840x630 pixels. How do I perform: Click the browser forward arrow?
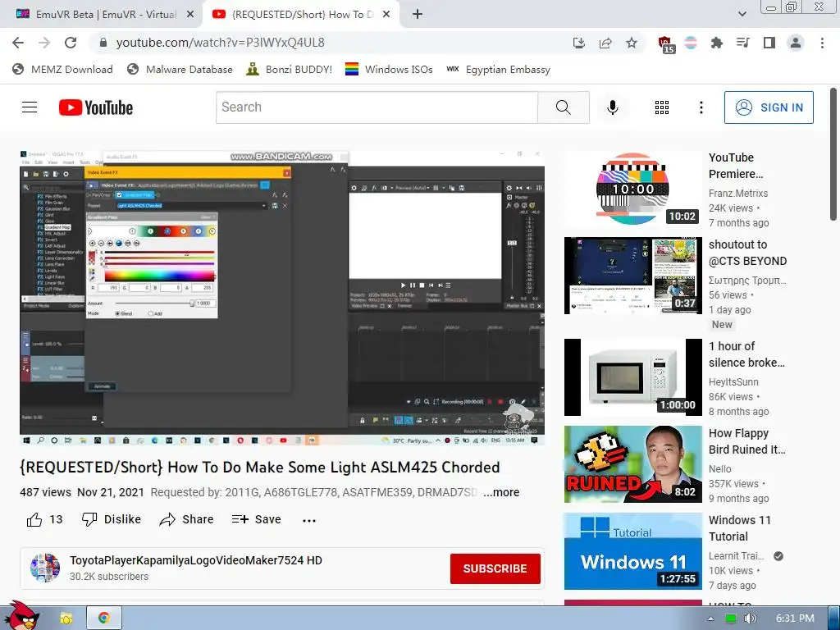pos(44,43)
